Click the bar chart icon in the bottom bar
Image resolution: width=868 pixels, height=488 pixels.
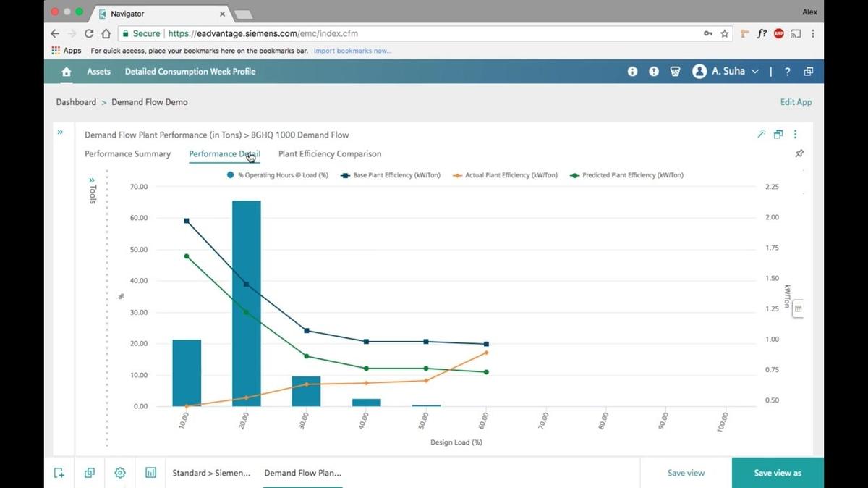(150, 473)
